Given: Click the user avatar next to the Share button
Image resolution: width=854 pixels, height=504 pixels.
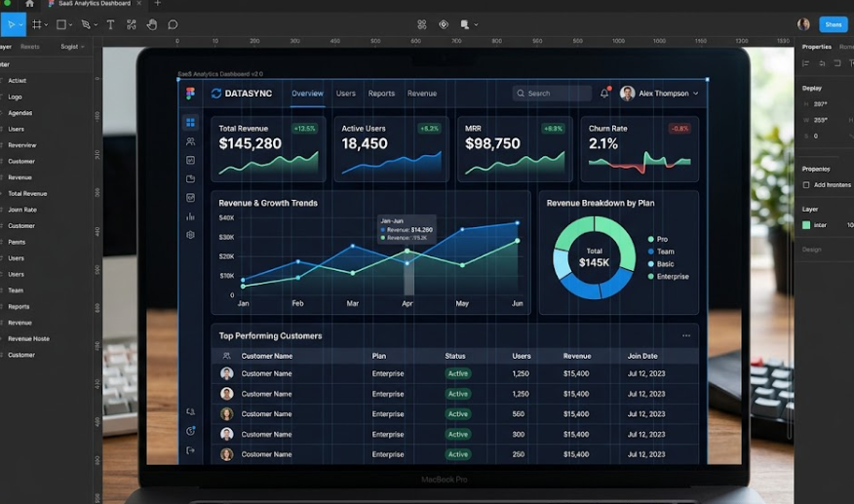Looking at the screenshot, I should click(x=803, y=24).
